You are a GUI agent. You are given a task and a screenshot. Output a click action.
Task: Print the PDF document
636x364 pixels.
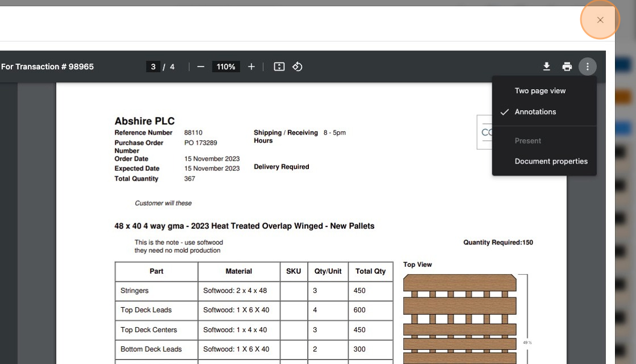pyautogui.click(x=567, y=66)
